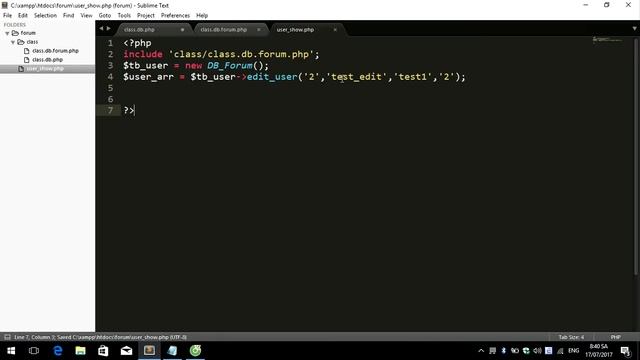Screen dimensions: 640x360
Task: Open the Tools menu
Action: click(x=124, y=16)
